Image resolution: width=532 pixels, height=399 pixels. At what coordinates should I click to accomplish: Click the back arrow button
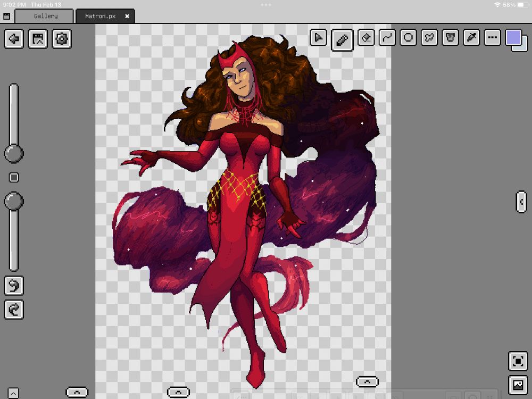click(x=14, y=39)
